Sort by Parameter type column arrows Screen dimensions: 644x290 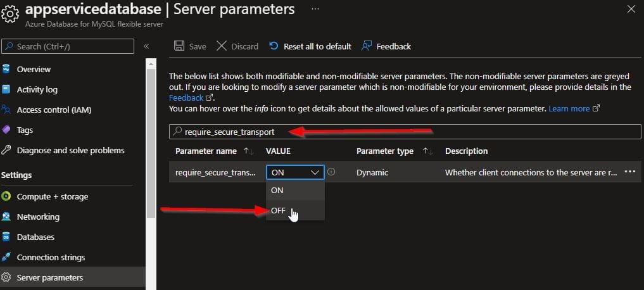click(428, 151)
